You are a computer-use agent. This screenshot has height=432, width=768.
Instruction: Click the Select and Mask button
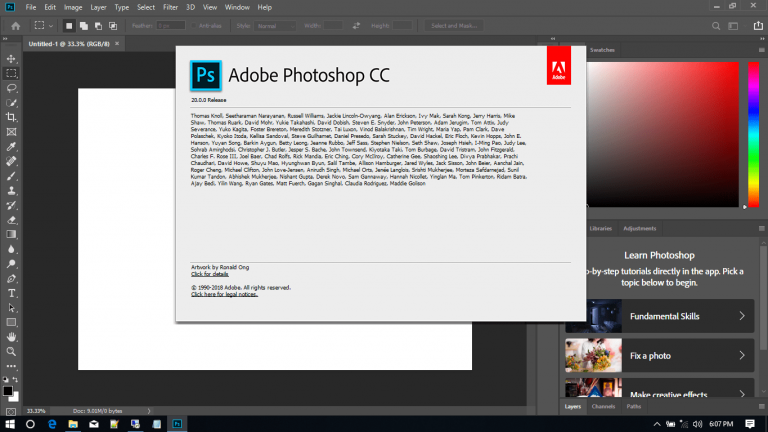454,26
